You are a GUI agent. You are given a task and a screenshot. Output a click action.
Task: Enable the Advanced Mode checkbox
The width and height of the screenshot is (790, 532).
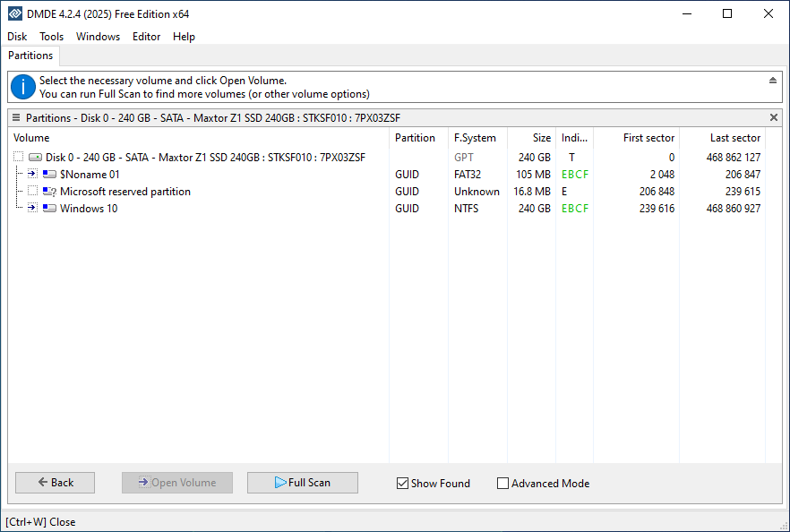[x=502, y=484]
